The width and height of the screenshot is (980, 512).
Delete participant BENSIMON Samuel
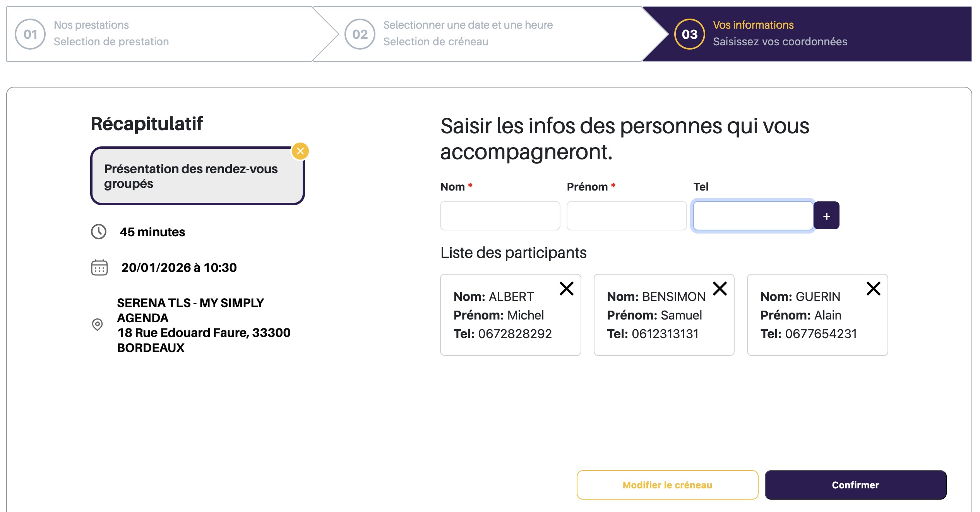pos(720,289)
